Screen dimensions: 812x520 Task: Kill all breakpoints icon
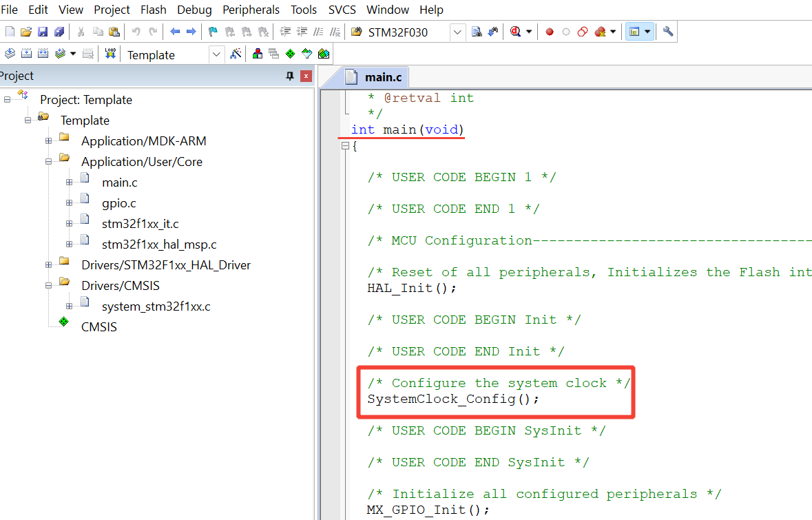coord(600,32)
